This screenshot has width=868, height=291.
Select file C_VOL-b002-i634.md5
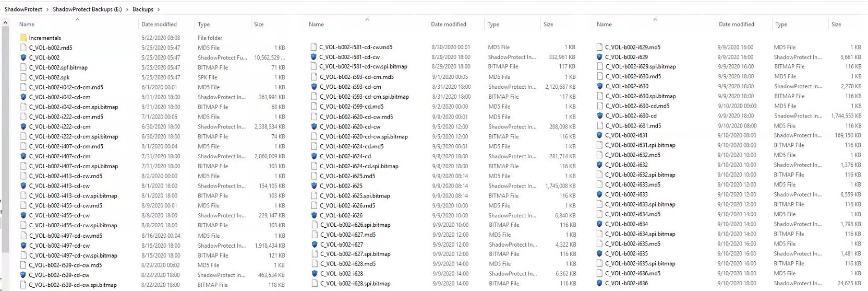(x=633, y=214)
